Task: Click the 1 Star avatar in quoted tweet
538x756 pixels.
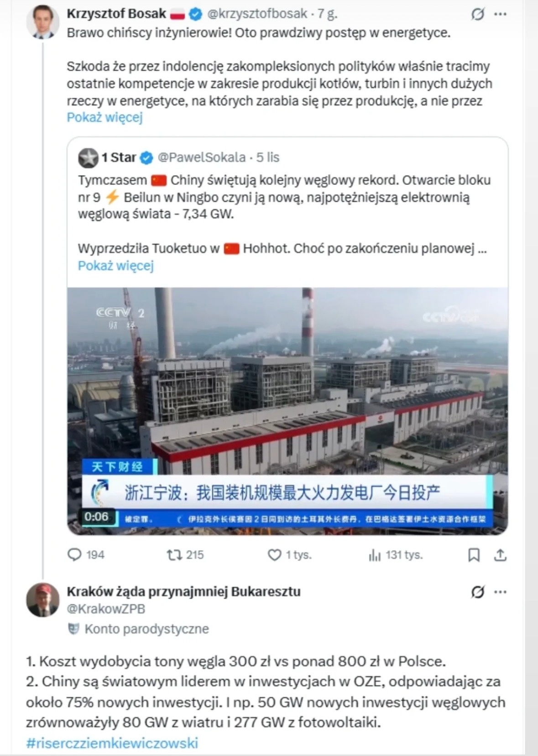Action: pos(88,158)
